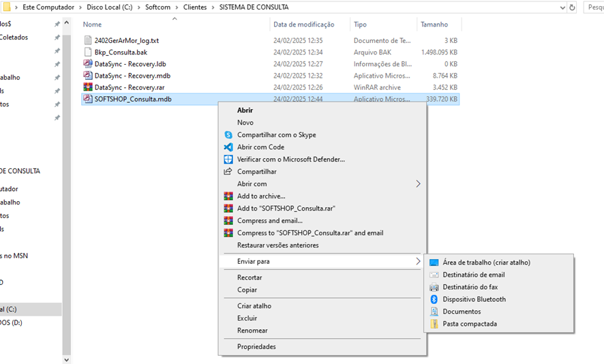This screenshot has height=364, width=604.
Task: Expand the Abrir com submenu arrow
Action: pos(418,184)
